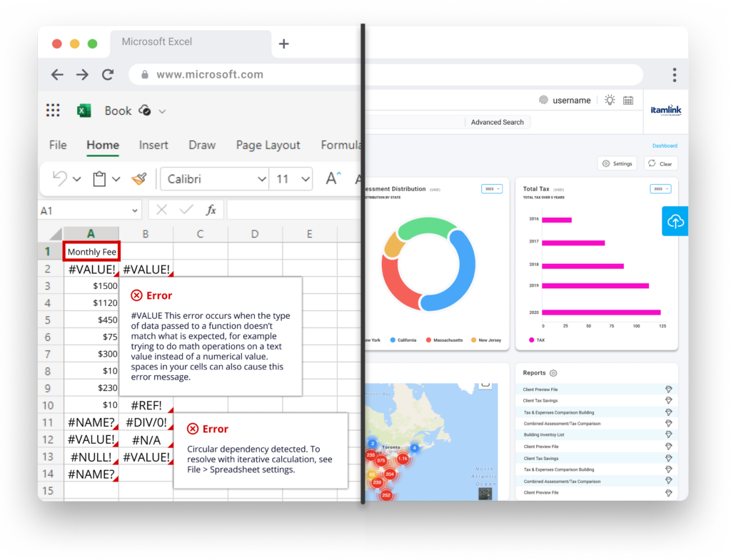The height and width of the screenshot is (560, 731).
Task: Expand the chevron next to the Book title
Action: [x=162, y=111]
